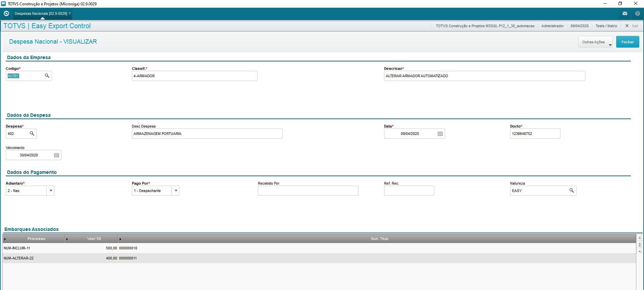This screenshot has width=644, height=290.
Task: Click the 400,00 value cell
Action: (111, 258)
